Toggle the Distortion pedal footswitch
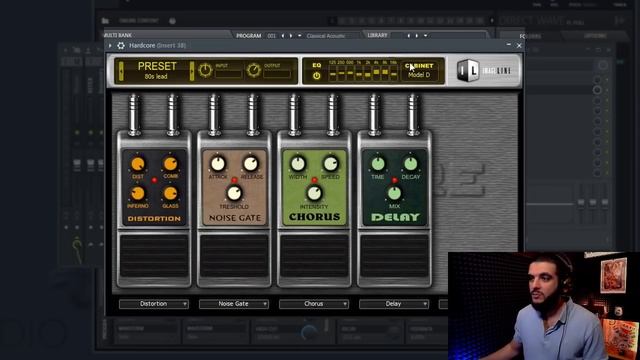 pyautogui.click(x=154, y=256)
